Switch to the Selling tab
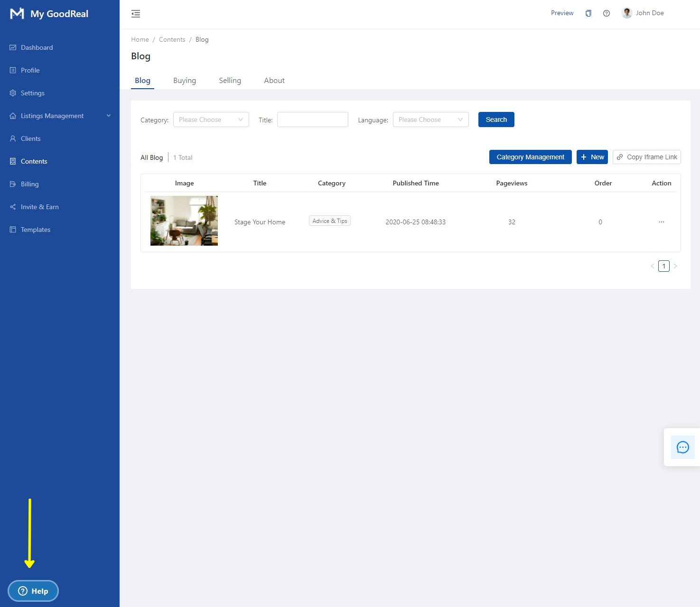 point(230,81)
